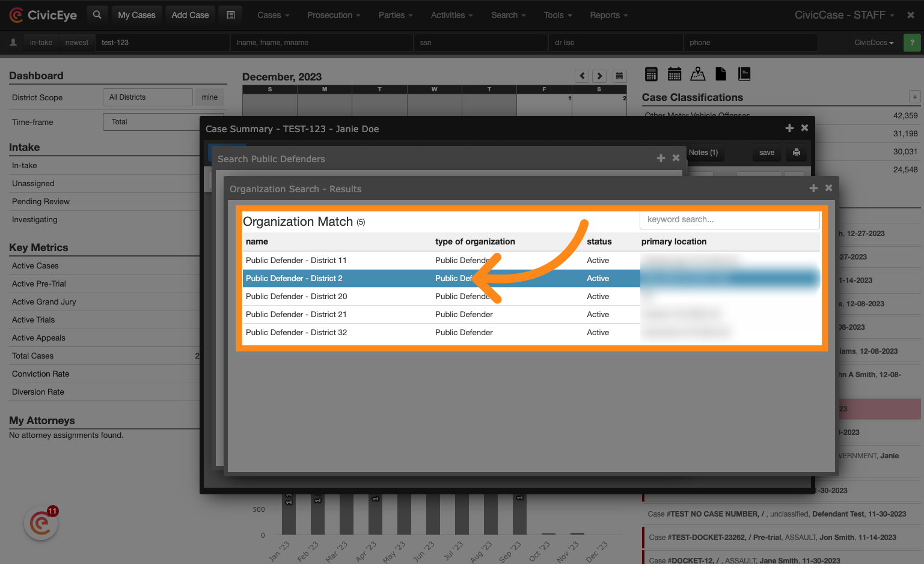Click the save button in Case Summary

tap(766, 153)
